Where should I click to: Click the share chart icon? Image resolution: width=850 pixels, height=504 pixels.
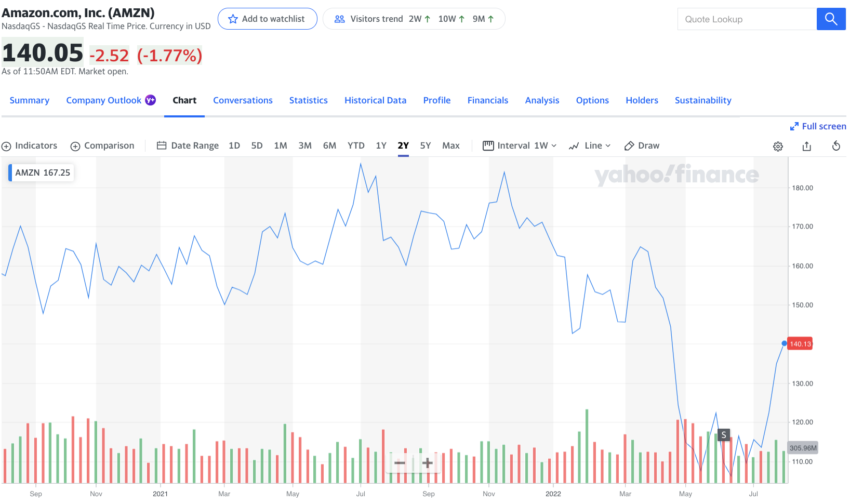point(806,147)
